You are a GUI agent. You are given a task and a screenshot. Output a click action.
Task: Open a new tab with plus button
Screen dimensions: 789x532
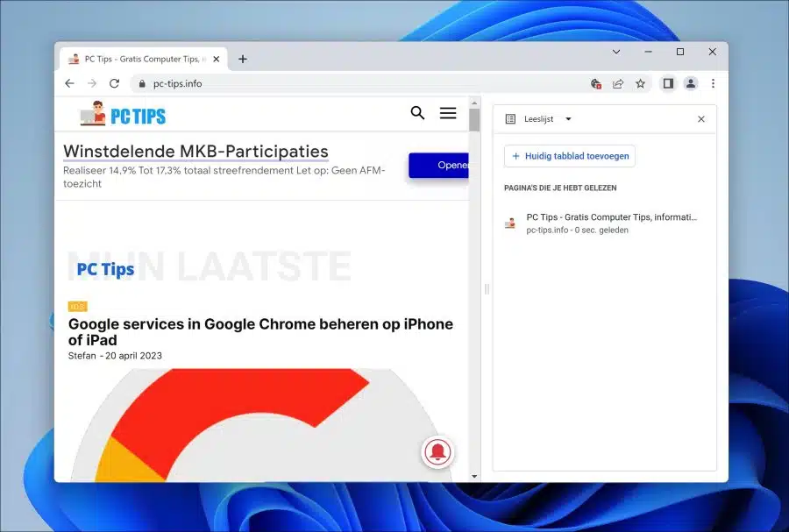pos(243,59)
